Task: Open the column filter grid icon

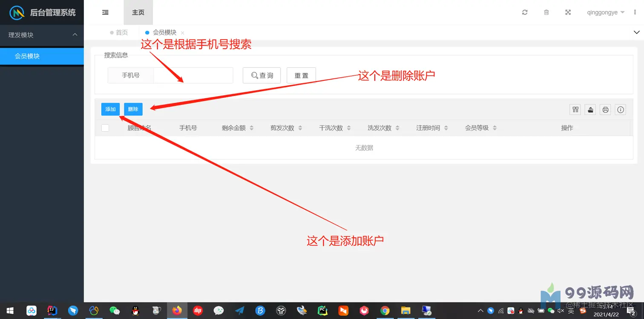Action: click(575, 110)
